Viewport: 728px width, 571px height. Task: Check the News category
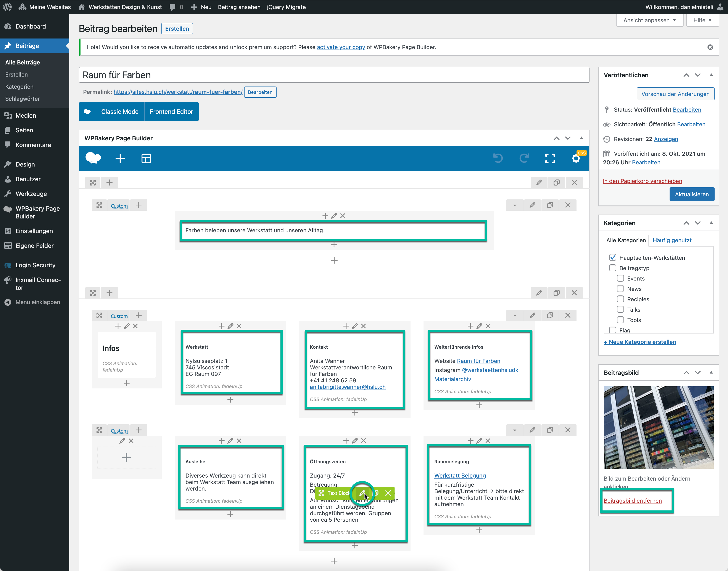pyautogui.click(x=620, y=289)
